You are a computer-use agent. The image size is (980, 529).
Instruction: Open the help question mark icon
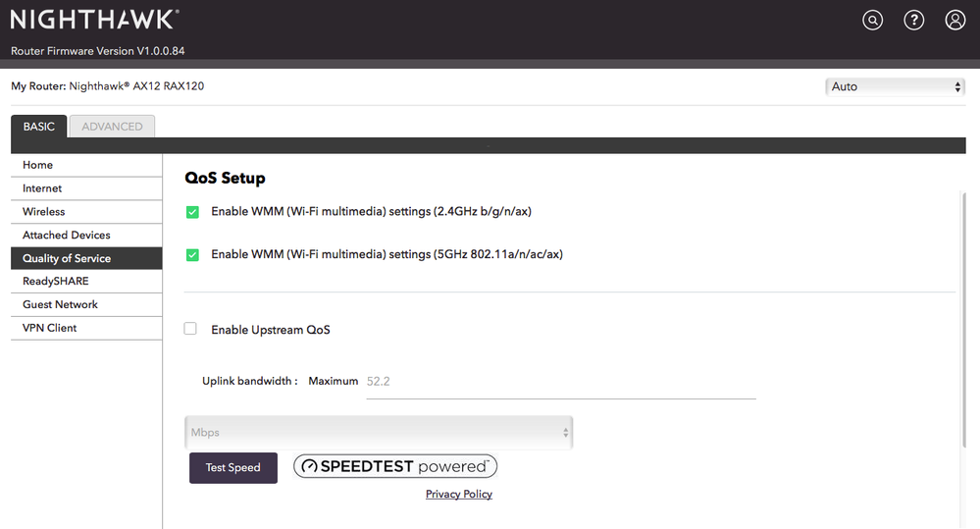[914, 20]
